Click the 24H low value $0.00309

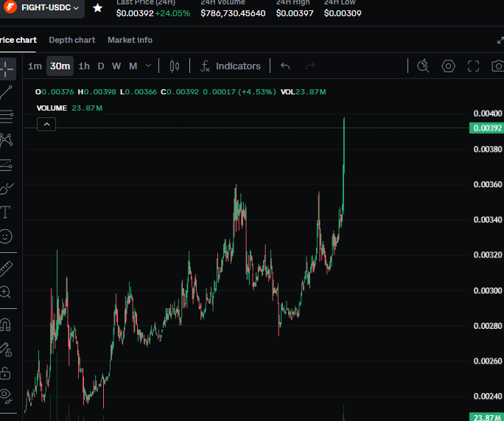coord(343,13)
